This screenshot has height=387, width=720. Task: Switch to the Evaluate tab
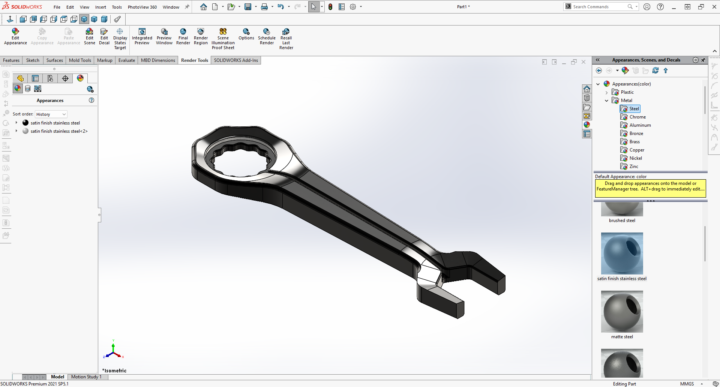tap(126, 60)
